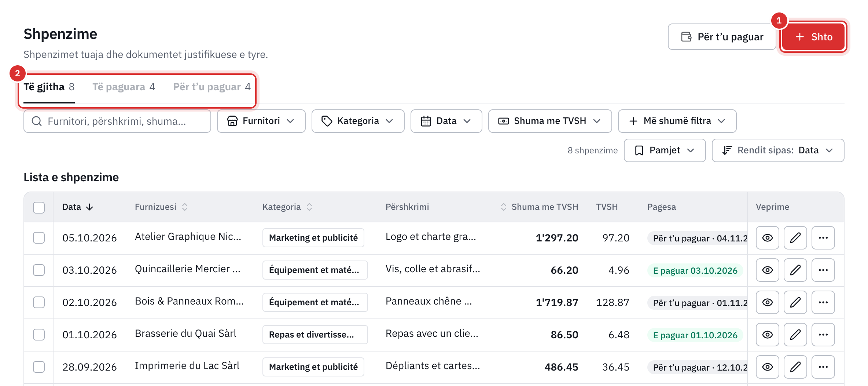Edit the Atelier Graphique expense
868x386 pixels.
pyautogui.click(x=795, y=238)
